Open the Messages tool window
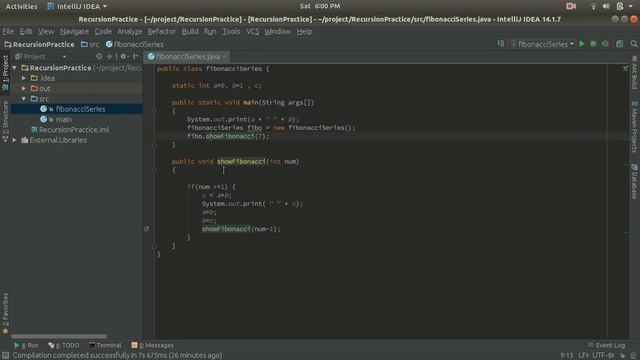Image resolution: width=640 pixels, height=360 pixels. click(x=153, y=345)
